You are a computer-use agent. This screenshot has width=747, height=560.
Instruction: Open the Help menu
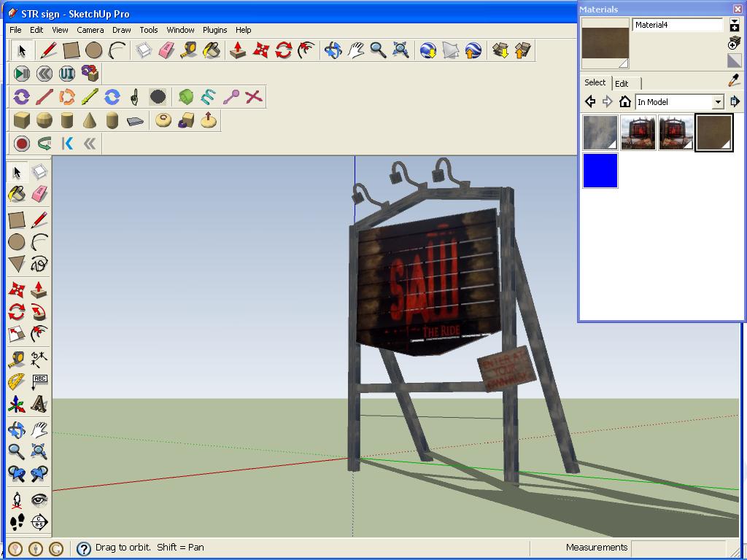coord(243,29)
